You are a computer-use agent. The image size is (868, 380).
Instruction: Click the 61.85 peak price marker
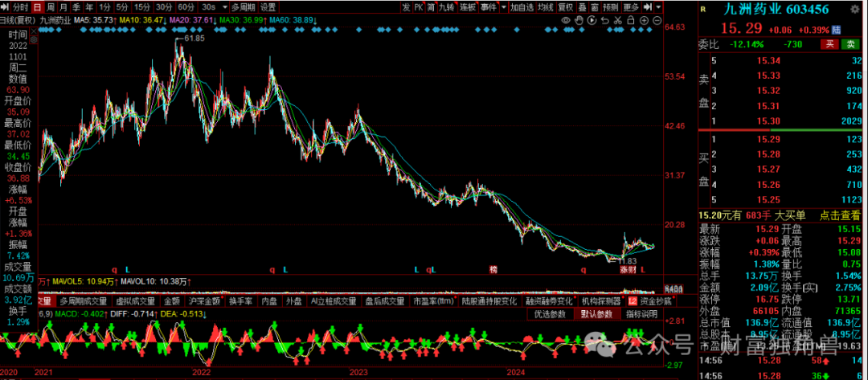pyautogui.click(x=193, y=38)
